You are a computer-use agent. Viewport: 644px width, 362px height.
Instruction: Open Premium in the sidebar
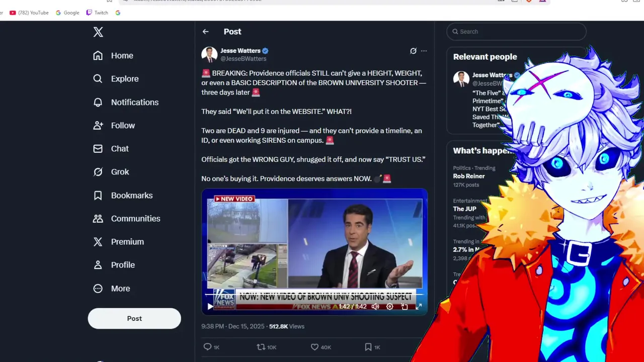119,242
